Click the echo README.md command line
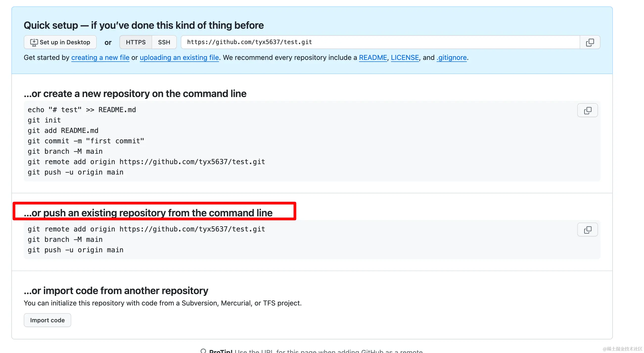644x353 pixels. [82, 110]
